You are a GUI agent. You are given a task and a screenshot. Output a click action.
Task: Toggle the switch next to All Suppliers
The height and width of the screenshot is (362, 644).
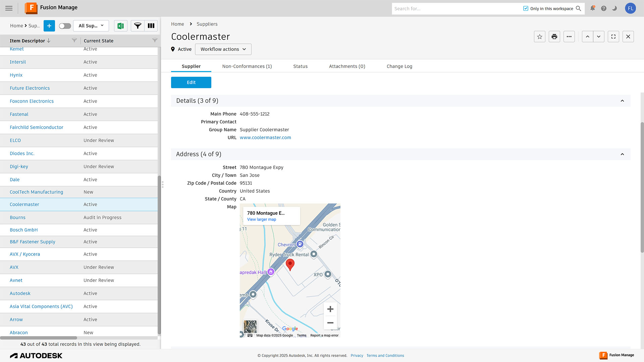pos(65,26)
